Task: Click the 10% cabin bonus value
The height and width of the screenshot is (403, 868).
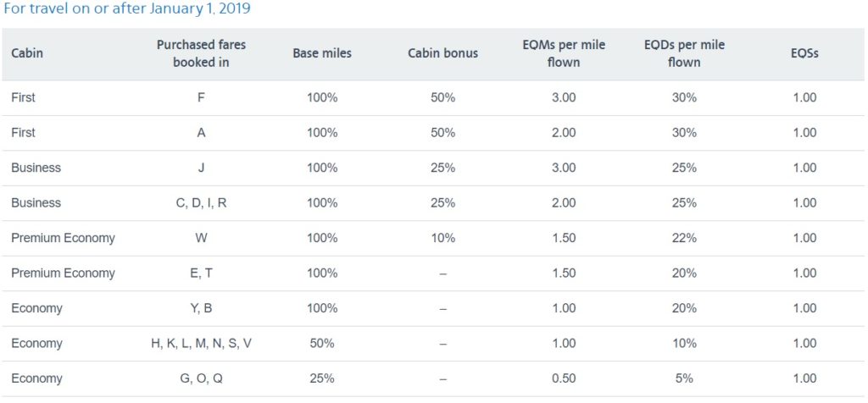Action: 442,238
